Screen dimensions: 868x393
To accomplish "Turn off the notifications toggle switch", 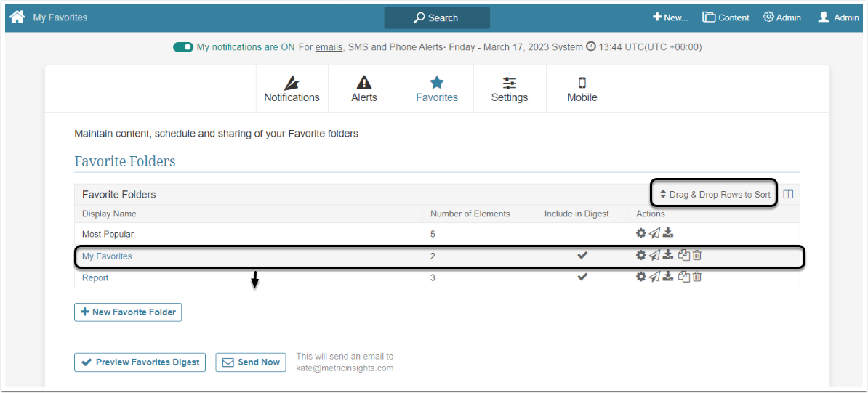I will [x=182, y=47].
